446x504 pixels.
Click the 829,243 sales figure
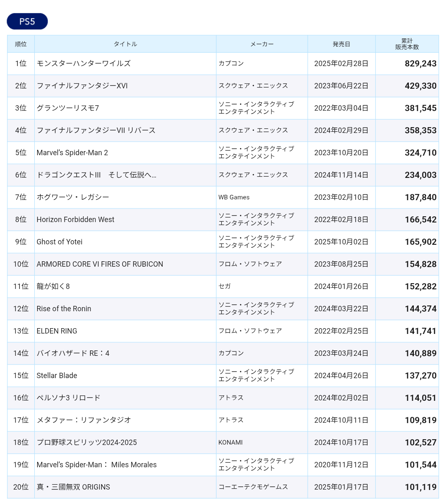[420, 64]
